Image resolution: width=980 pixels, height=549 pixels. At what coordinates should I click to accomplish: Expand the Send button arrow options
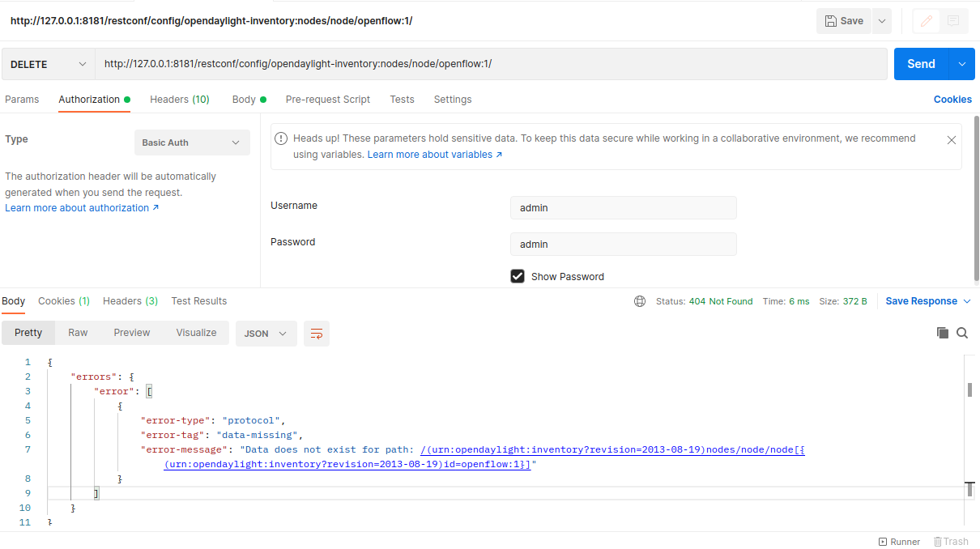point(961,64)
